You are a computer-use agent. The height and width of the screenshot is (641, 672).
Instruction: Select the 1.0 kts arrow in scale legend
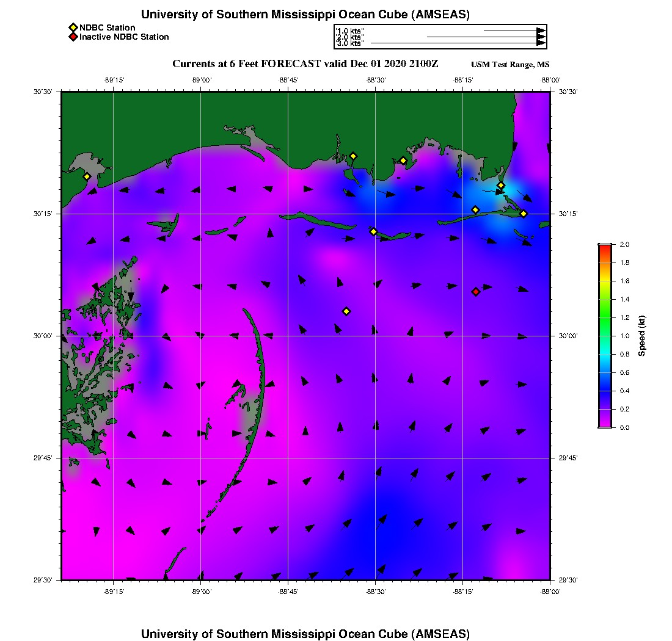pos(513,31)
